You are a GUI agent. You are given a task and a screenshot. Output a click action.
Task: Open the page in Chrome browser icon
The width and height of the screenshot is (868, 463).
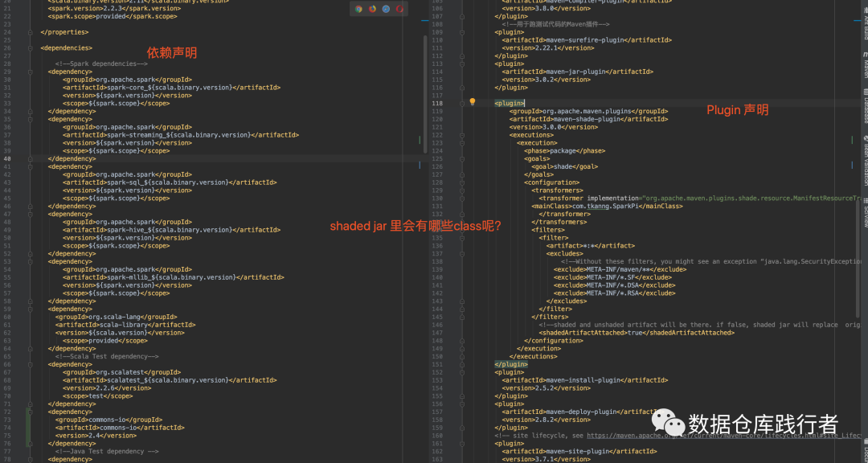coord(358,9)
